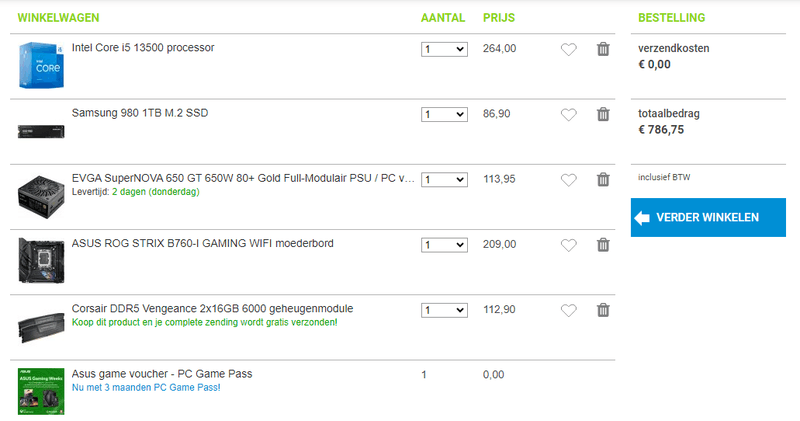Toggle wishlist heart for EVGA SuperNOVA
This screenshot has width=800, height=421.
pyautogui.click(x=569, y=180)
